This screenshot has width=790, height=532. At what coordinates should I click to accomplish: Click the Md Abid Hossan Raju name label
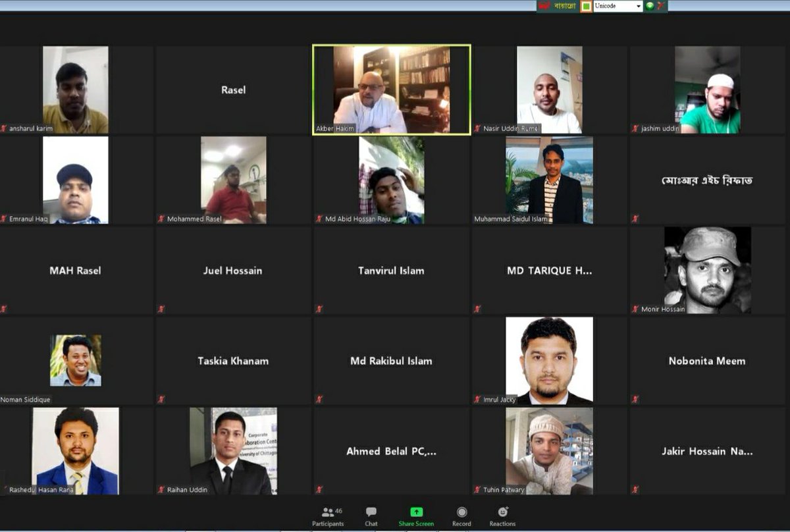pyautogui.click(x=359, y=219)
